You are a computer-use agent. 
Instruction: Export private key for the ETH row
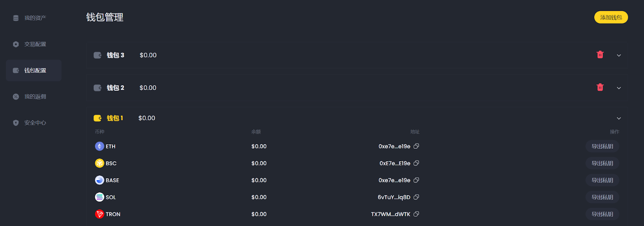pyautogui.click(x=602, y=146)
